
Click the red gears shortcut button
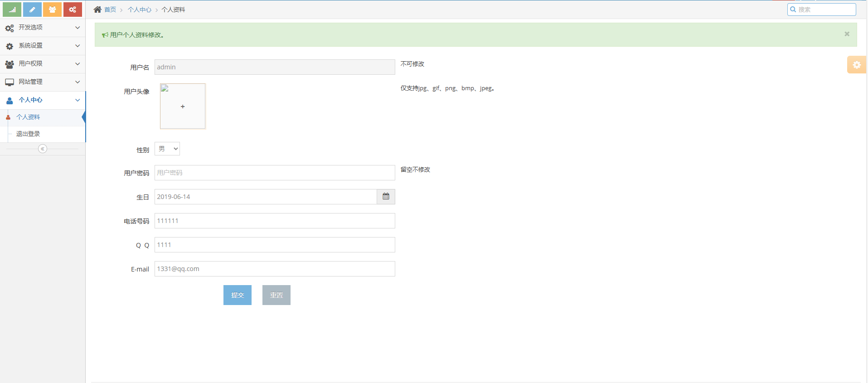click(x=73, y=10)
